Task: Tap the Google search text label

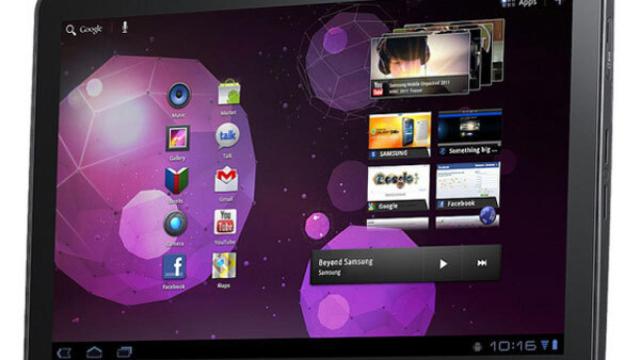Action: pyautogui.click(x=91, y=29)
